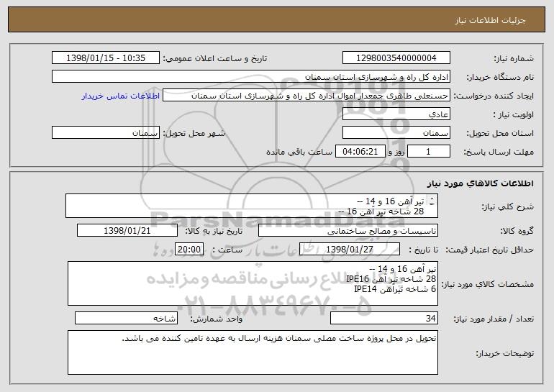Open the buyer contact information link
554x392 pixels.
121,96
